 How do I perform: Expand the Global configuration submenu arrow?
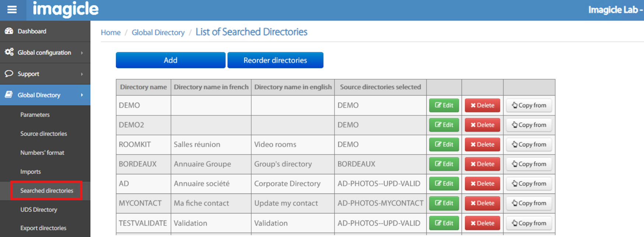[x=82, y=53]
